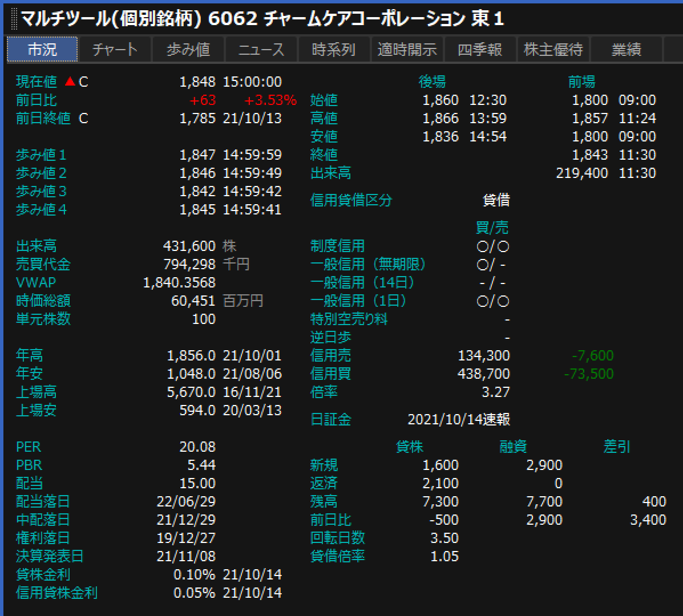Click 信用売 value 134,300
683x616 pixels.
(x=484, y=356)
